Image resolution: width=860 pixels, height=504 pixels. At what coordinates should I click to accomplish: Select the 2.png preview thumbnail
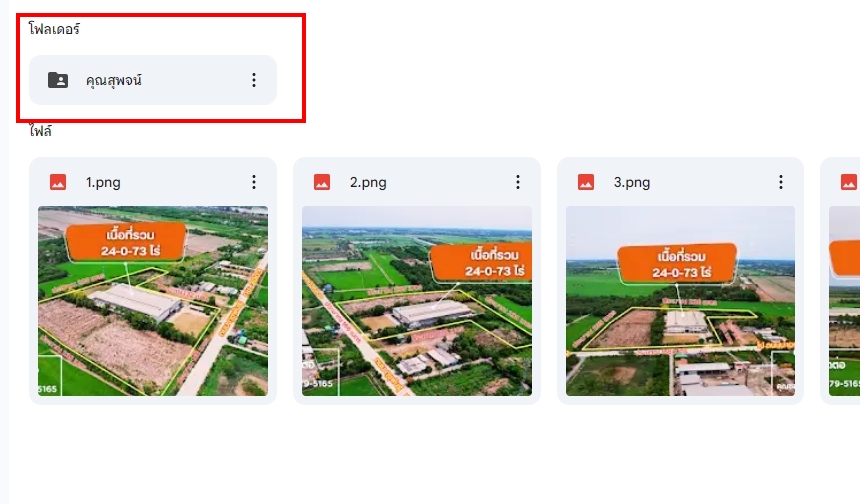[x=417, y=301]
